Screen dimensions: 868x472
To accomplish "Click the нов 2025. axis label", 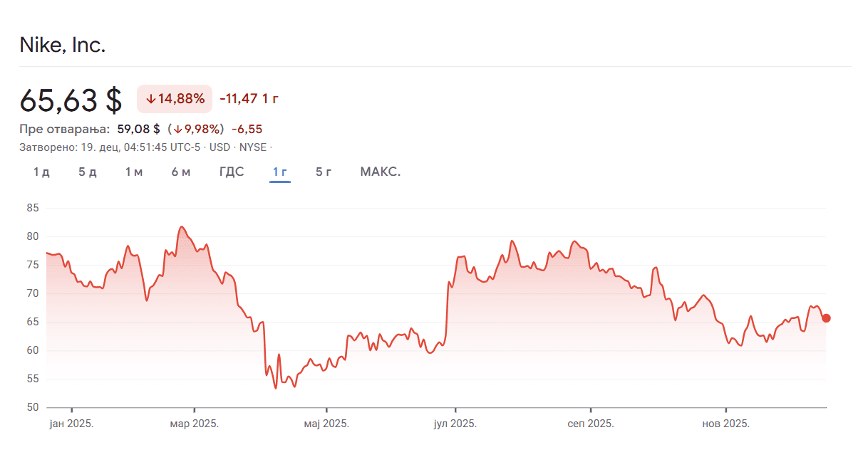I will [725, 424].
